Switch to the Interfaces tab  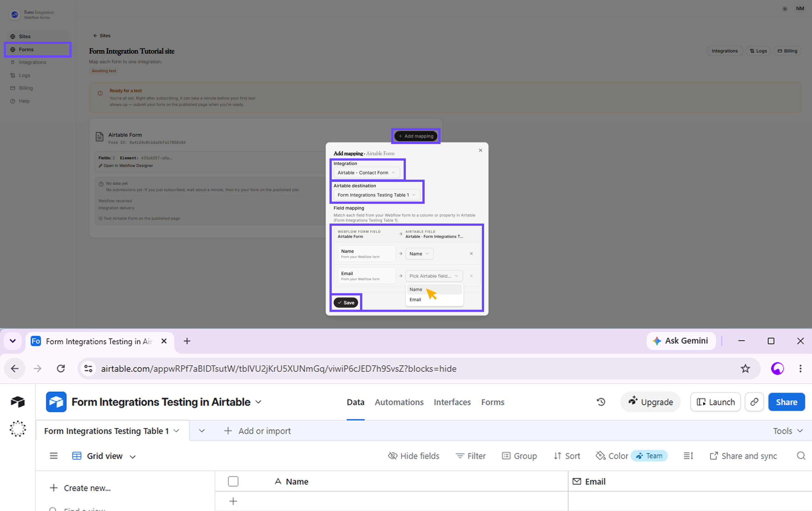tap(452, 402)
